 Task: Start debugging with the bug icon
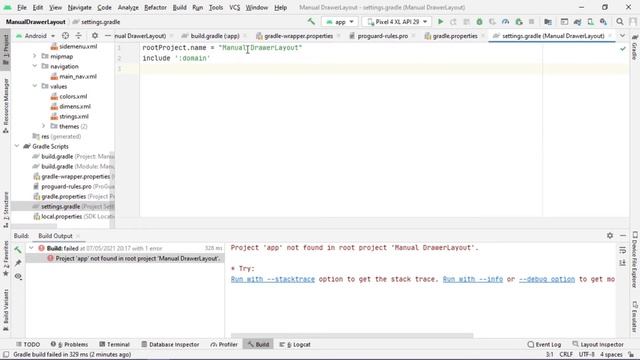click(x=480, y=22)
